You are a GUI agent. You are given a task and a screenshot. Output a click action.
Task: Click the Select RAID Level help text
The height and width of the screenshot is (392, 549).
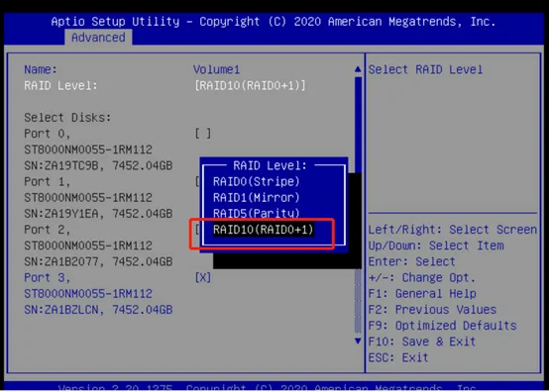click(425, 69)
